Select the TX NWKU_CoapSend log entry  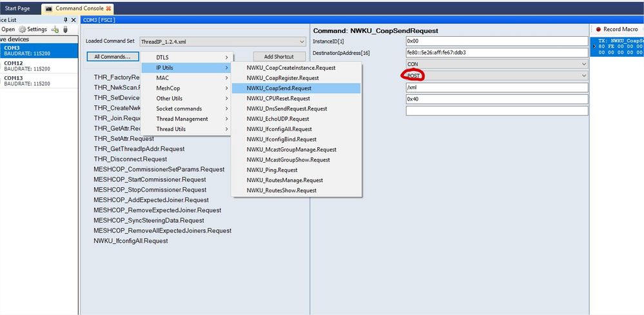pyautogui.click(x=618, y=46)
